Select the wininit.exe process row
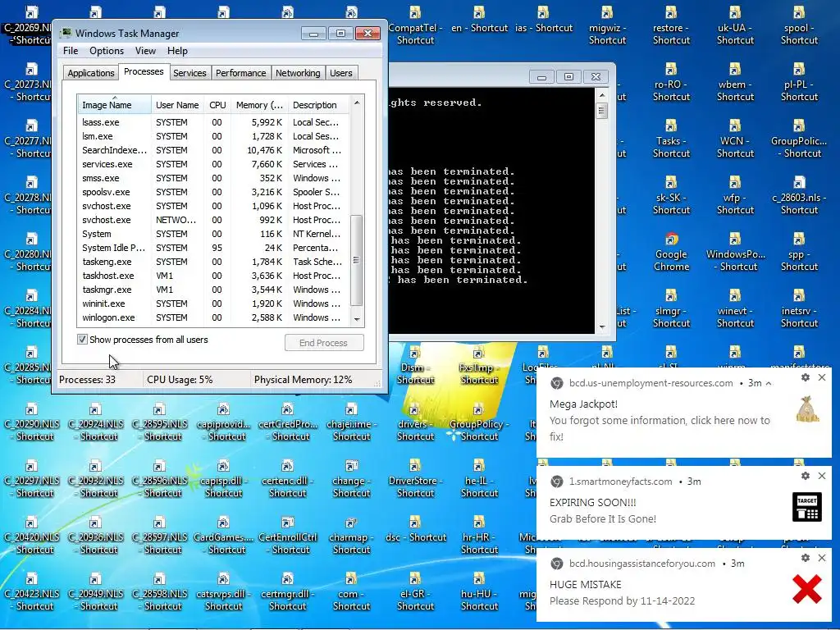This screenshot has width=840, height=630. click(x=212, y=304)
